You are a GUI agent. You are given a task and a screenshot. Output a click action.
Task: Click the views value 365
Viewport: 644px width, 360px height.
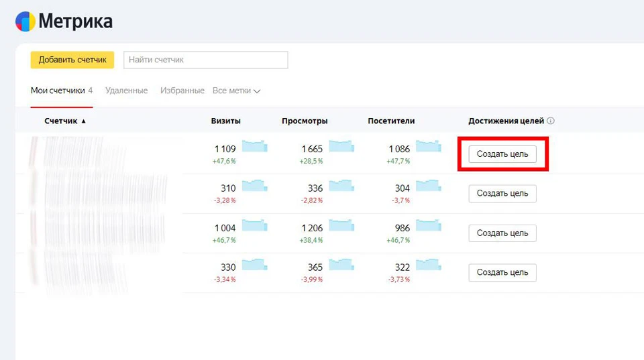315,267
